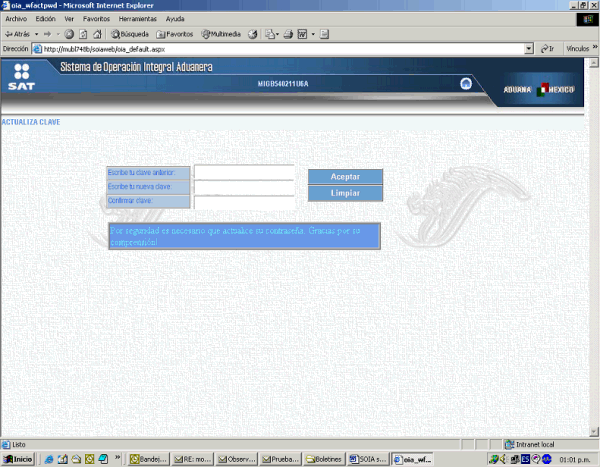Click the fourth quick launch icon
600x467 pixels.
tap(90, 459)
